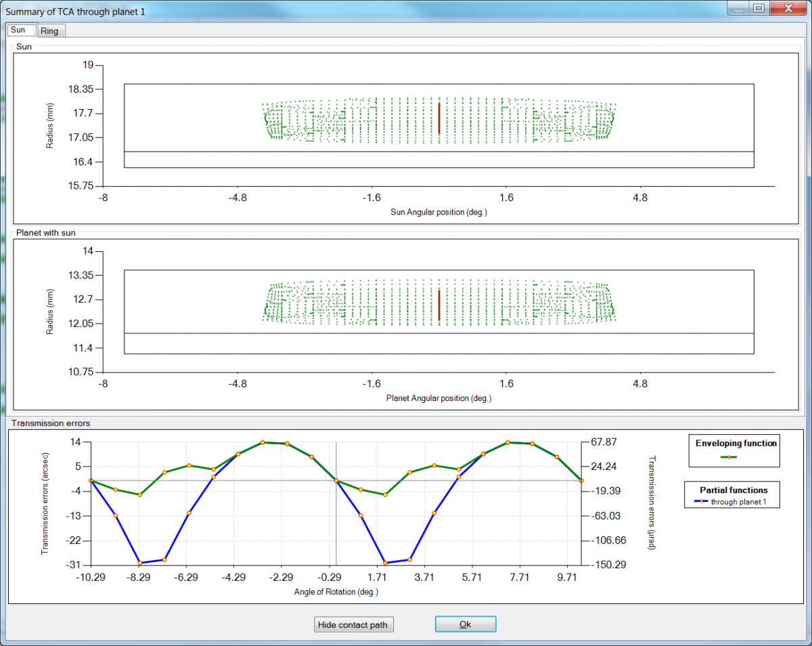Click the 'Enveloping function' legend heading
The image size is (812, 646).
(736, 444)
